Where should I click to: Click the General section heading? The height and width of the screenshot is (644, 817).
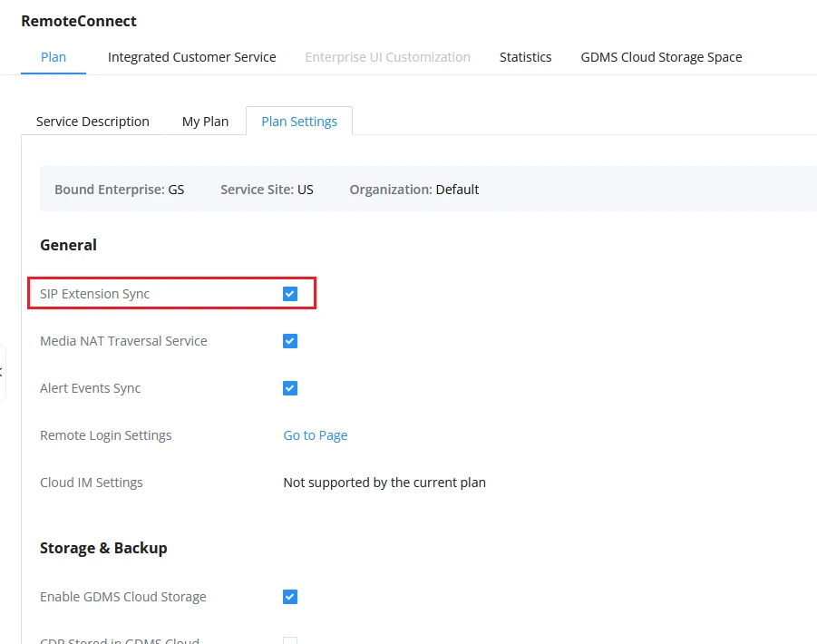point(68,245)
